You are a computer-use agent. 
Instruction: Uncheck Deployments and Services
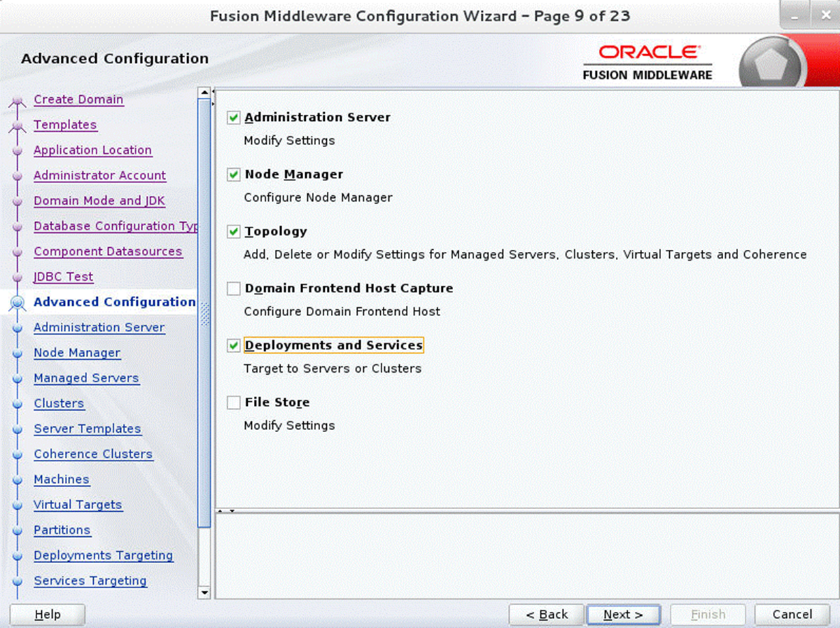pos(233,345)
